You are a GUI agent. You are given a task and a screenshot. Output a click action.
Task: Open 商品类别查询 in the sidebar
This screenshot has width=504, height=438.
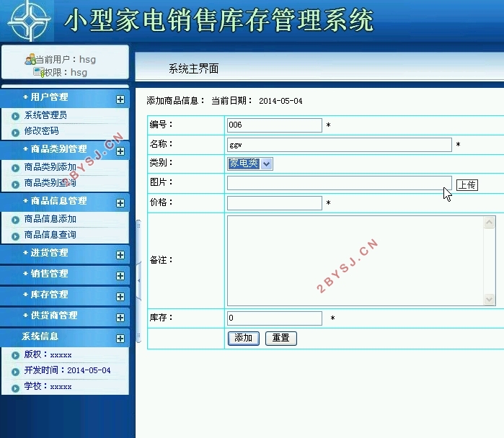pyautogui.click(x=50, y=184)
